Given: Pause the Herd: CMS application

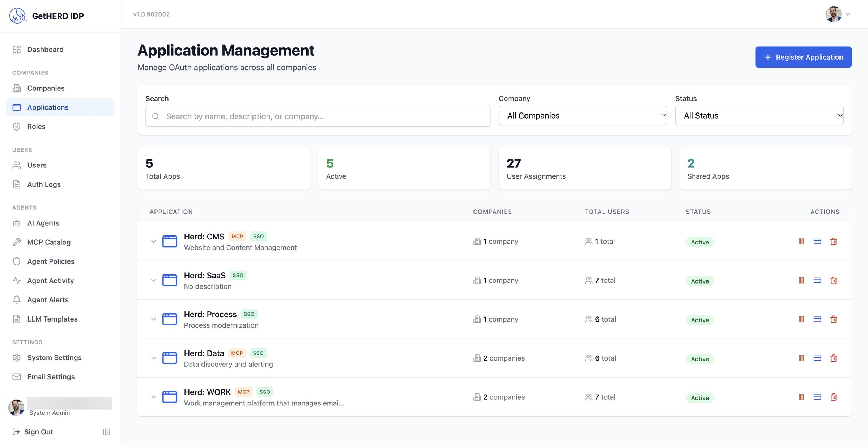Looking at the screenshot, I should coord(801,241).
